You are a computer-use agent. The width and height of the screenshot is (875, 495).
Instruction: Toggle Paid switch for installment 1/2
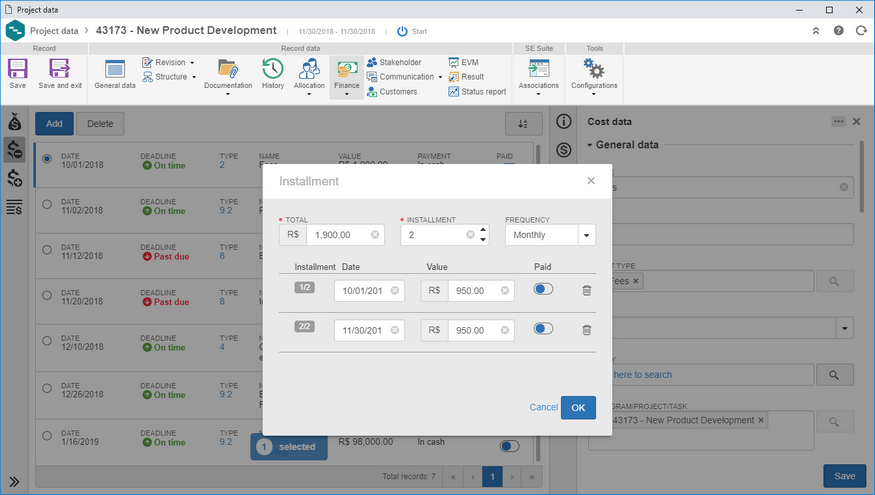click(543, 289)
